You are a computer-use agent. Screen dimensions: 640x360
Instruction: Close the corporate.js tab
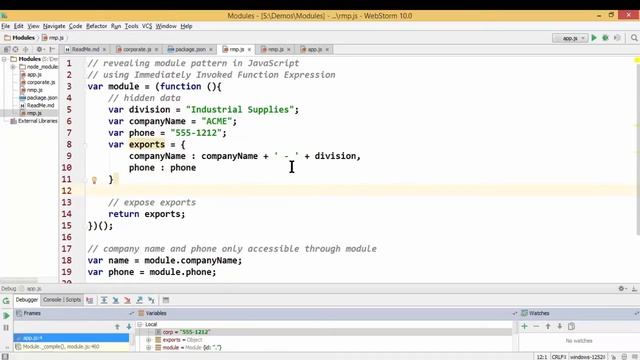click(156, 50)
